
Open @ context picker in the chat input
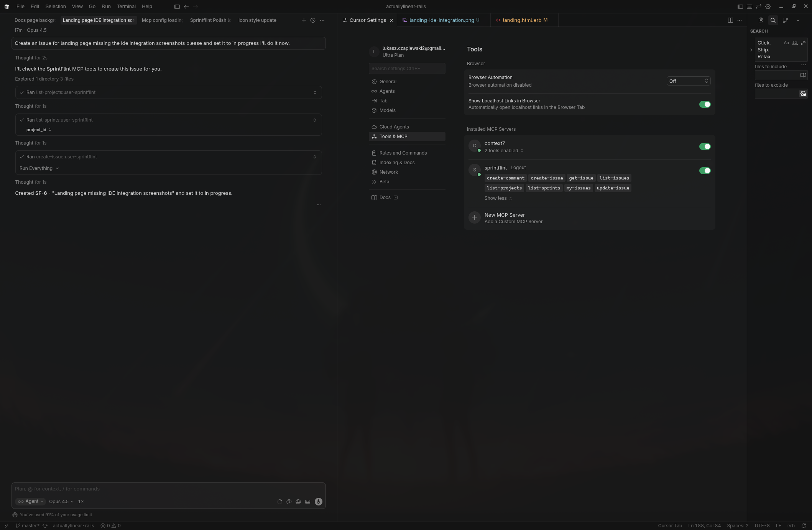289,502
